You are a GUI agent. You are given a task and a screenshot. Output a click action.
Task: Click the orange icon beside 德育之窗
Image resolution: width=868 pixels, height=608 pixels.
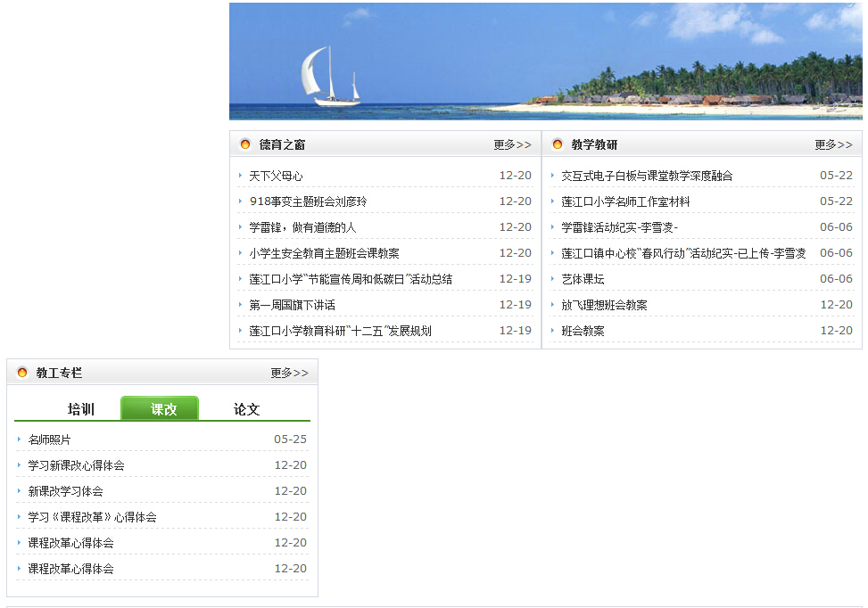(x=245, y=144)
